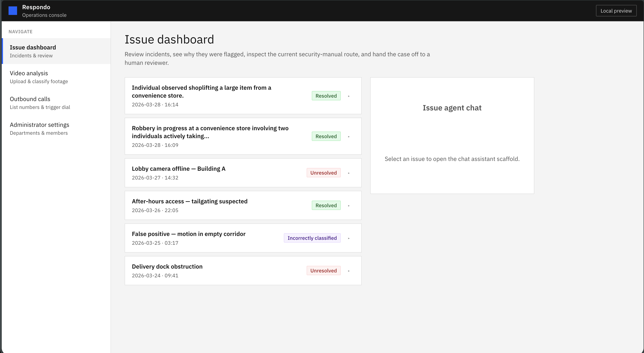Click Unresolved badge on Lobby camera issue
This screenshot has width=644, height=353.
point(323,173)
